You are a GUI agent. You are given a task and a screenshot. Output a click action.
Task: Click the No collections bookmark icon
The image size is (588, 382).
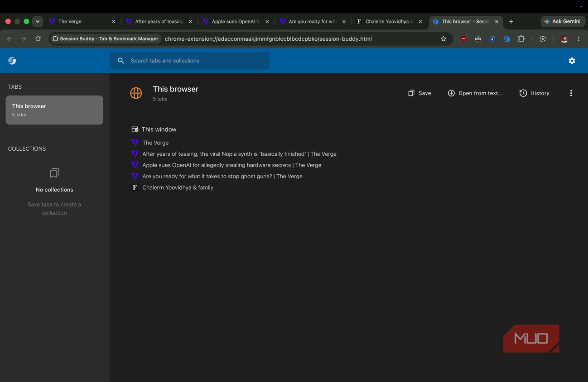pyautogui.click(x=54, y=173)
